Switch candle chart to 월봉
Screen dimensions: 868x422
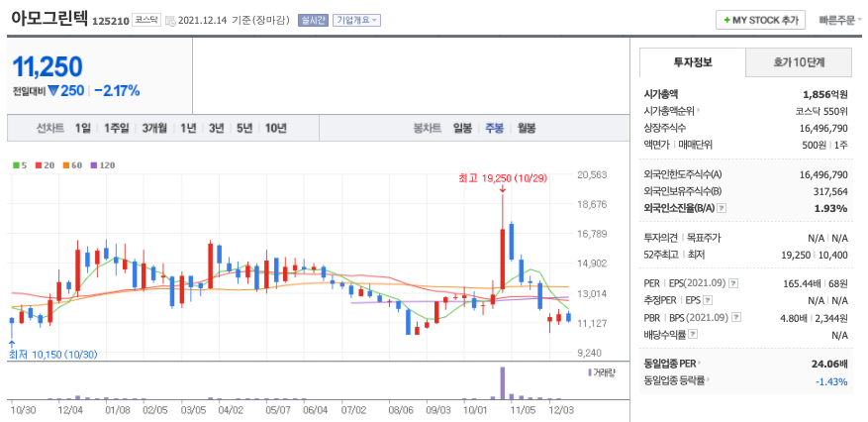point(527,129)
